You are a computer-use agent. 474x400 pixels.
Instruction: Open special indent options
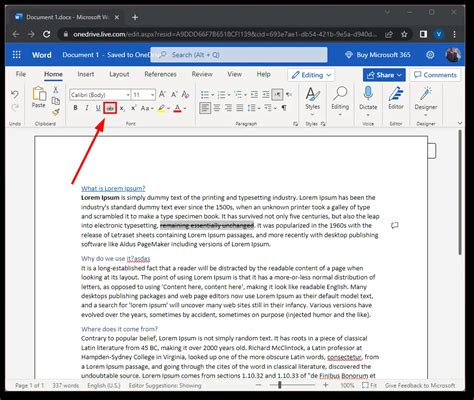(x=270, y=108)
